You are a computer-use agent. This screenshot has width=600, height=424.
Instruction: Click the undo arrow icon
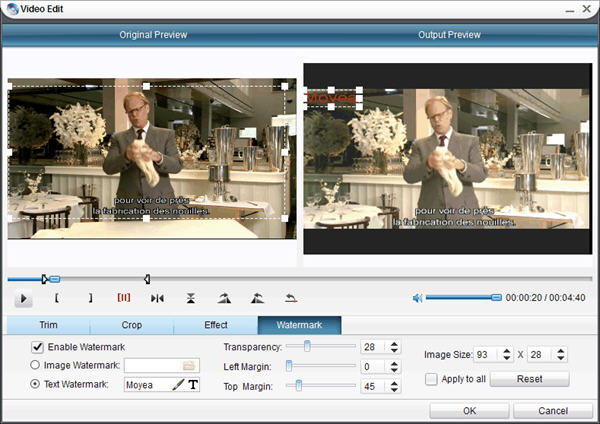tap(291, 298)
